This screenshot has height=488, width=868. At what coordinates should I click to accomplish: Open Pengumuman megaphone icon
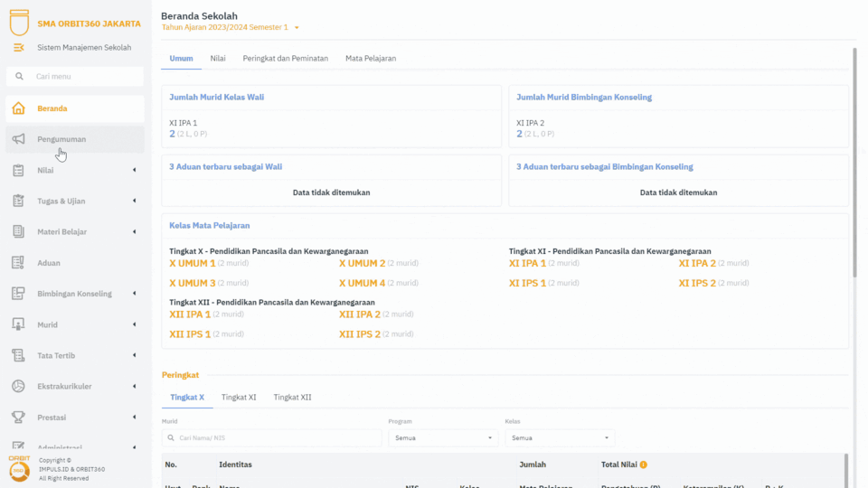(18, 139)
